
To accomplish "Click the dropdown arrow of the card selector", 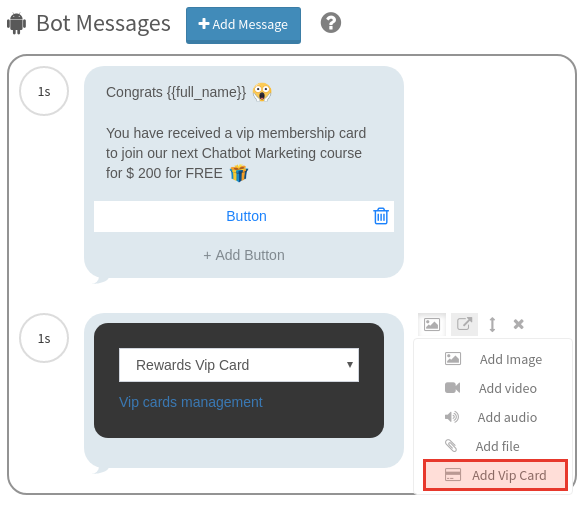I will tap(350, 365).
